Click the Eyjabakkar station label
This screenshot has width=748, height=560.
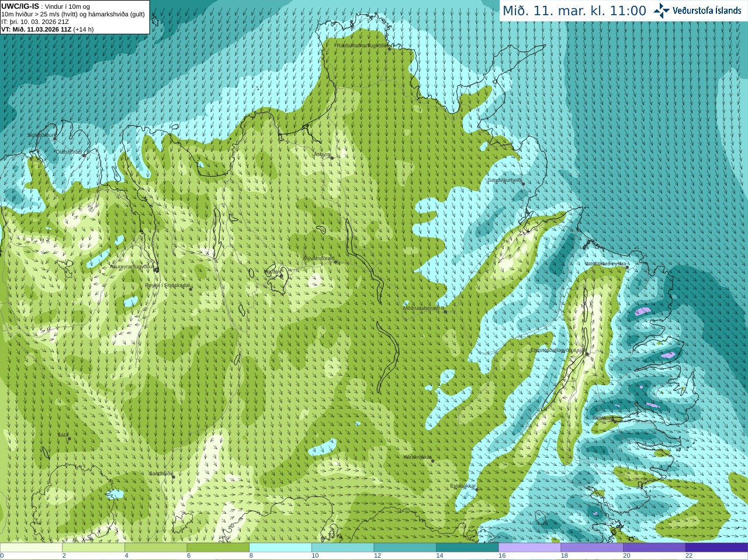(463, 486)
